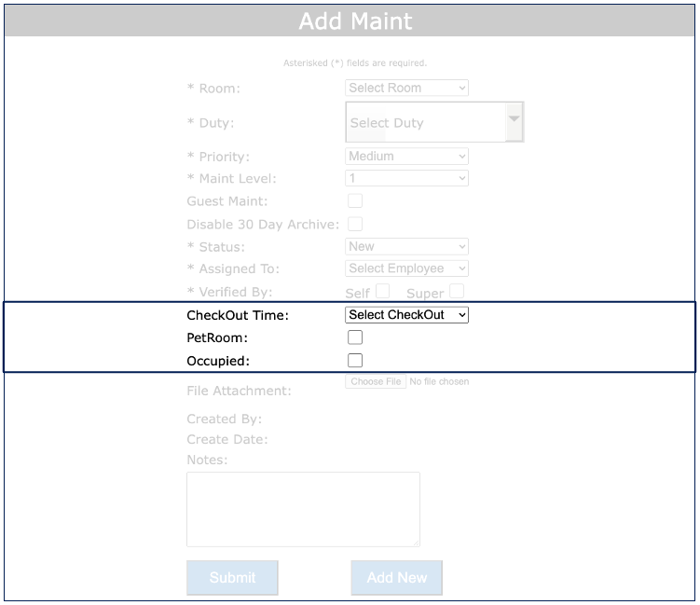Image resolution: width=700 pixels, height=605 pixels.
Task: Click into the Select Duty field
Action: (424, 122)
